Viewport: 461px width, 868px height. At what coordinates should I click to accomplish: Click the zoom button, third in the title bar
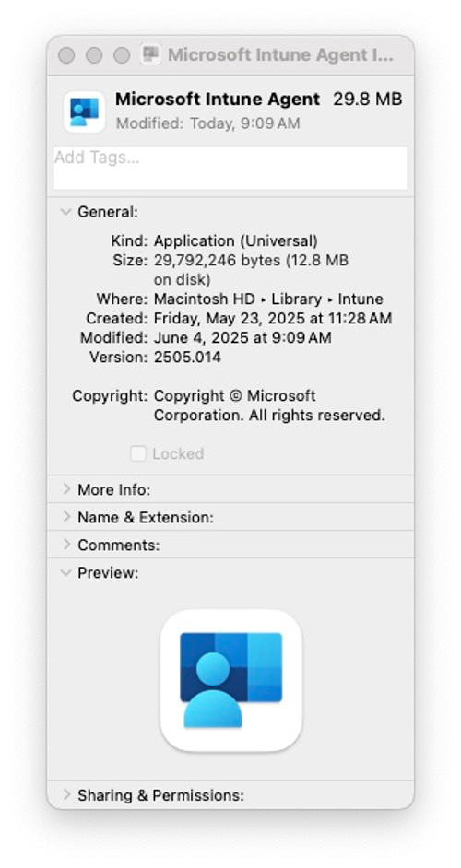pos(122,55)
